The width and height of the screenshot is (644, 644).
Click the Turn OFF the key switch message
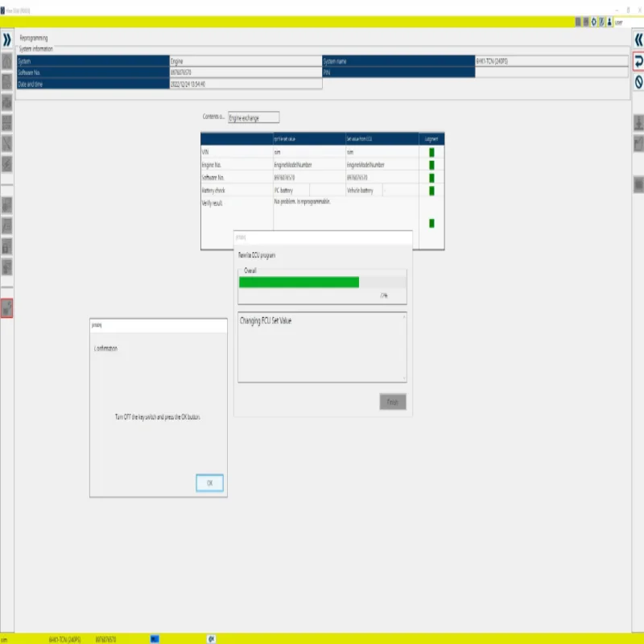click(158, 417)
